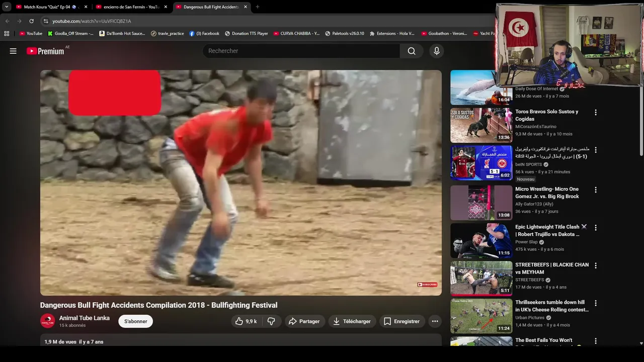
Task: Open Epic Lightweight Title Clash thumbnail
Action: [481, 240]
